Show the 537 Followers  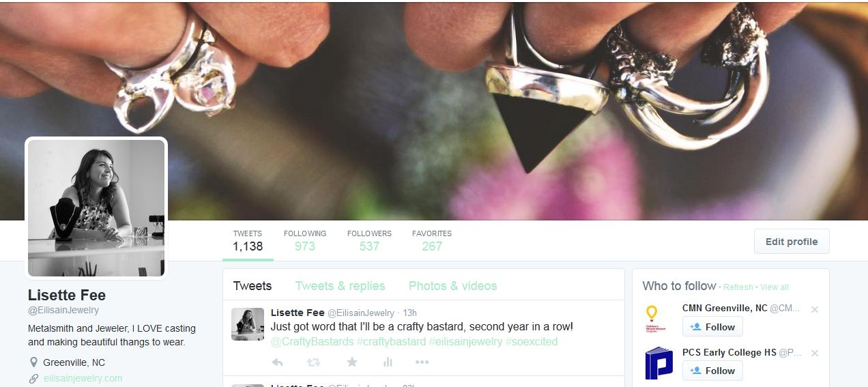(x=369, y=240)
